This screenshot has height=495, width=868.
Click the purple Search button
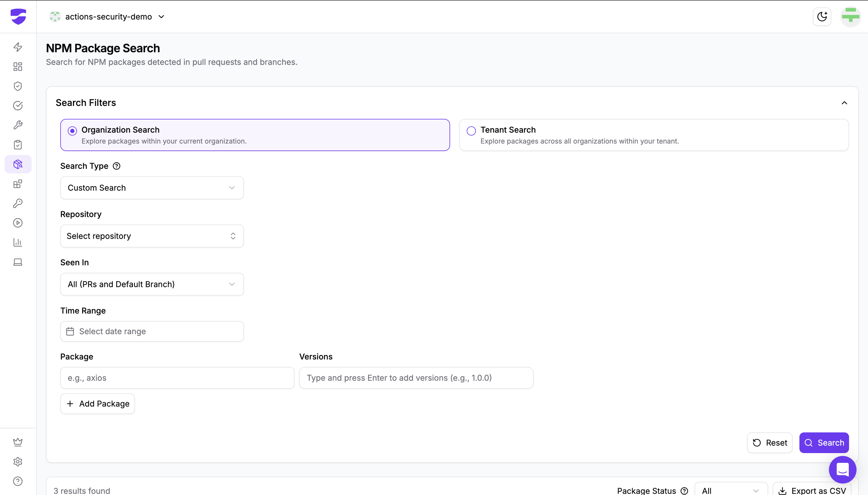tap(824, 443)
